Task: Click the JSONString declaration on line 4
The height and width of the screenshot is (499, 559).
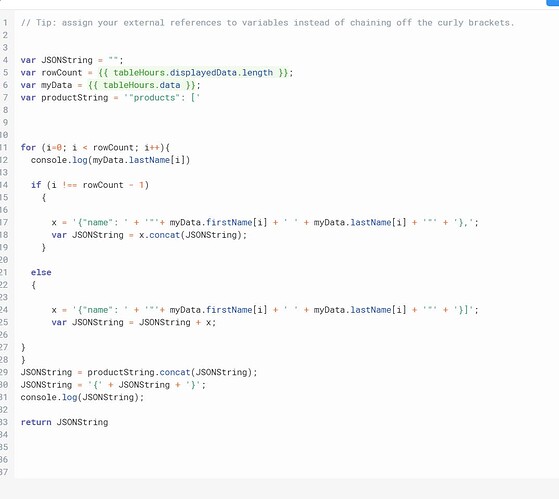Action: click(x=72, y=60)
